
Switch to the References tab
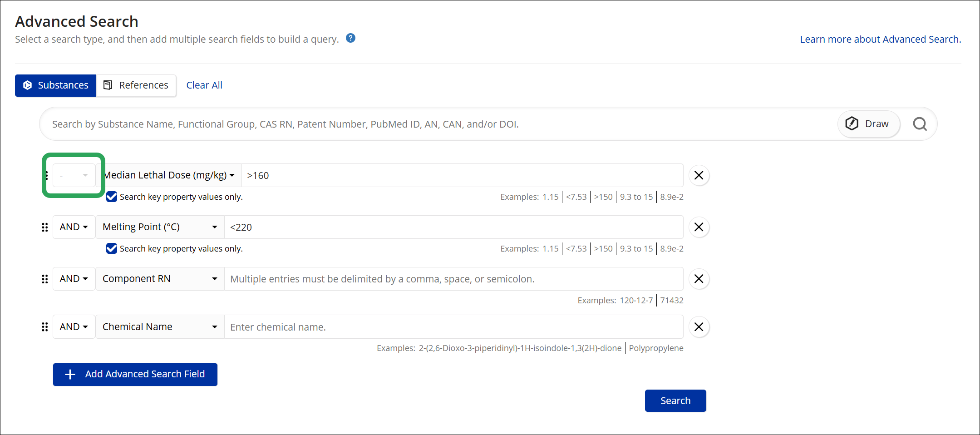point(136,85)
